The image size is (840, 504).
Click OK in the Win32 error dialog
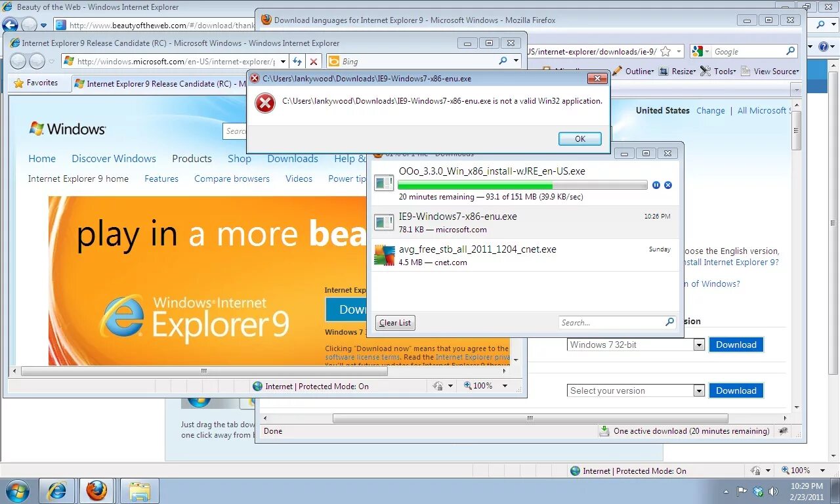580,139
